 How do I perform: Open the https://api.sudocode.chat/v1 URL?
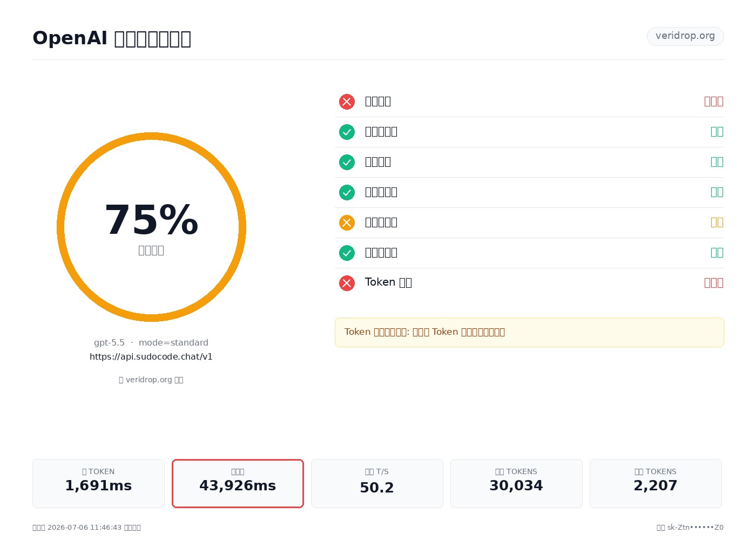[x=151, y=357]
